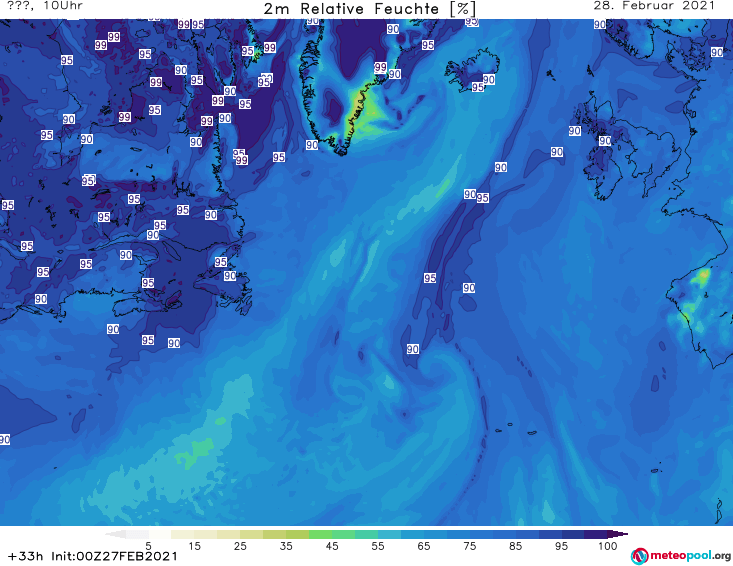Screen dimensions: 733x566
Task: Click the legend value '15'
Action: (194, 546)
